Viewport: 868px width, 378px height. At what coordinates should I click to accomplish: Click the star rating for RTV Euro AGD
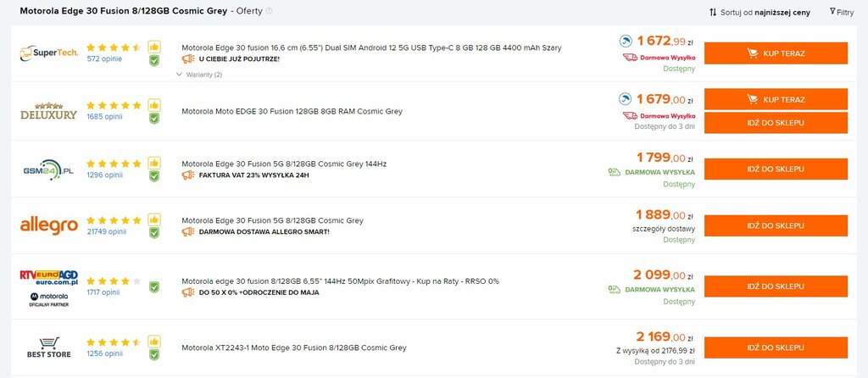[x=114, y=281]
